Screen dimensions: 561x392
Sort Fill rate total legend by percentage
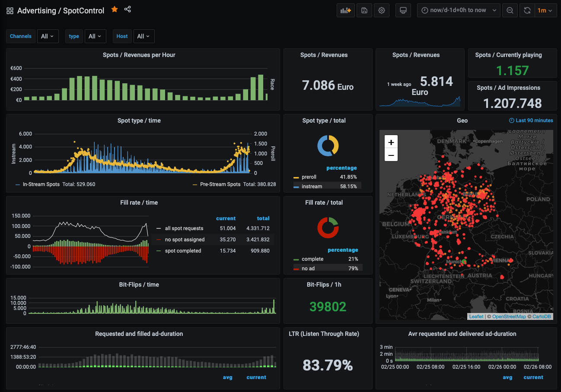[x=343, y=250]
